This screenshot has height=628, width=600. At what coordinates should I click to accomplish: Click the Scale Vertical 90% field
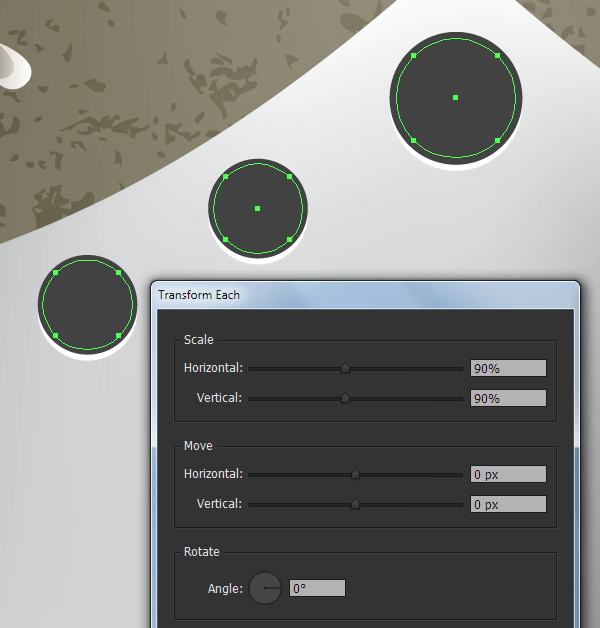[x=508, y=398]
